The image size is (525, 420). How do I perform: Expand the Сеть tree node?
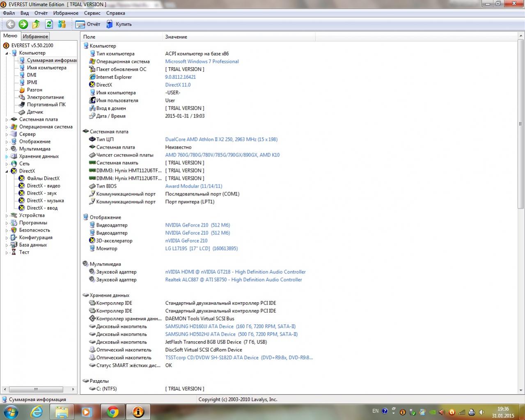point(7,164)
